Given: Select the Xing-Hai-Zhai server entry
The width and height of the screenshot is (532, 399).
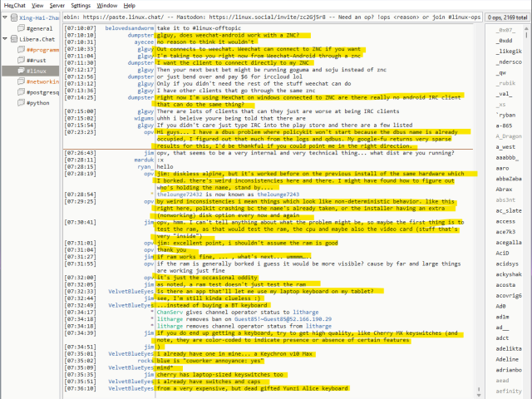Looking at the screenshot, I should [39, 17].
